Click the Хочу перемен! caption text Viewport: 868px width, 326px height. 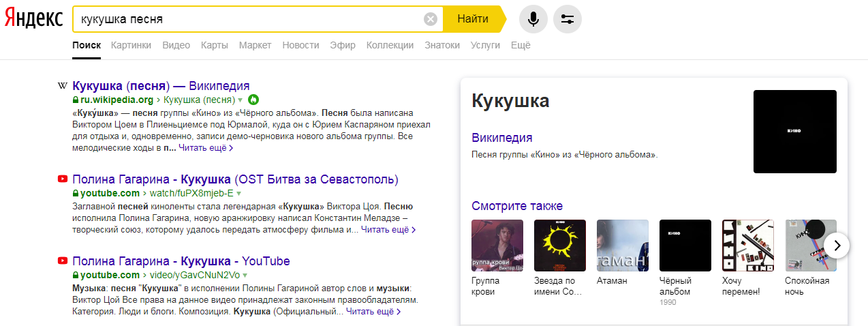[741, 286]
